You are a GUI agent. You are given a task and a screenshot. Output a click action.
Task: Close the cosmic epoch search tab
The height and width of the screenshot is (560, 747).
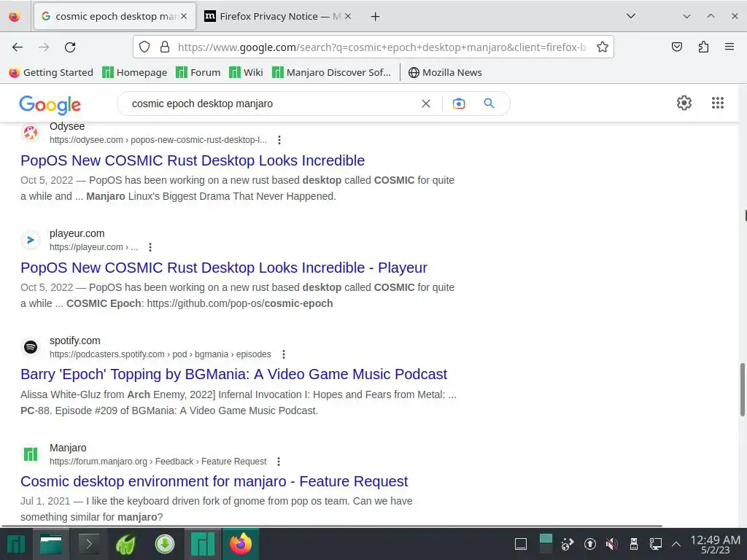pos(184,16)
